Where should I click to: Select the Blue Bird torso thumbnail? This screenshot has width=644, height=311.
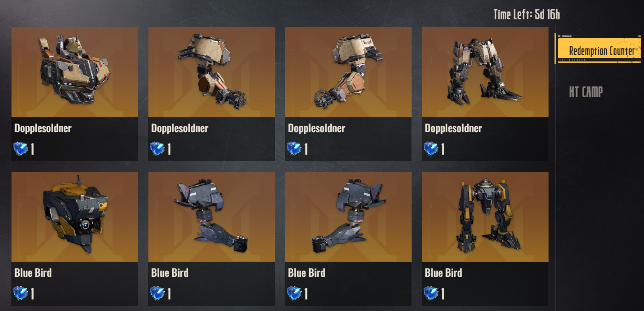point(75,217)
